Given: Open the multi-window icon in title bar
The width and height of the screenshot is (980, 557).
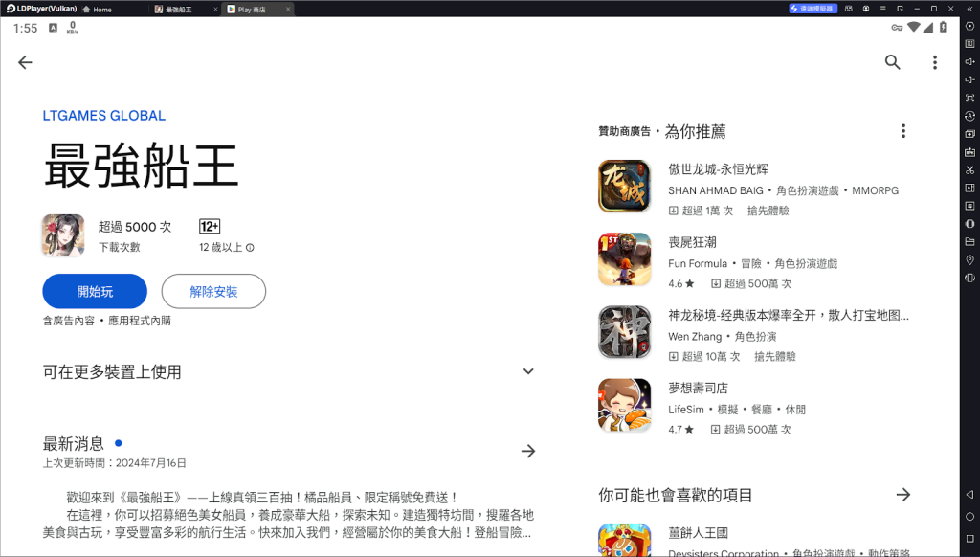Looking at the screenshot, I should 900,9.
